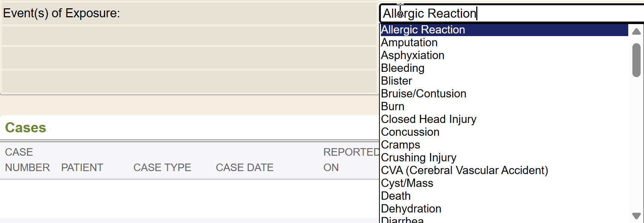644x223 pixels.
Task: Select Allergic Reaction from the list
Action: (x=423, y=30)
